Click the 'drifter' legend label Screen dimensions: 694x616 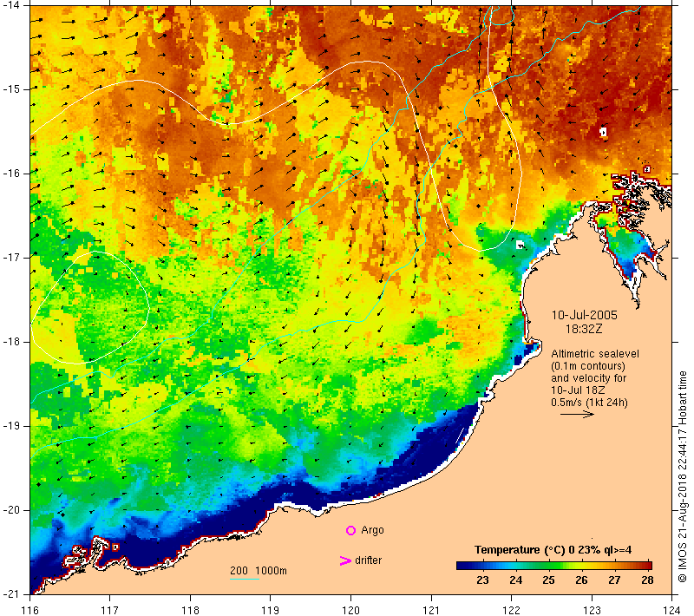point(368,560)
